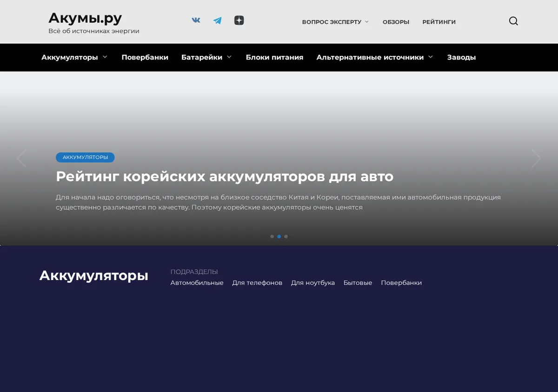Image resolution: width=558 pixels, height=392 pixels.
Task: Open the Обзоры link
Action: [x=396, y=22]
